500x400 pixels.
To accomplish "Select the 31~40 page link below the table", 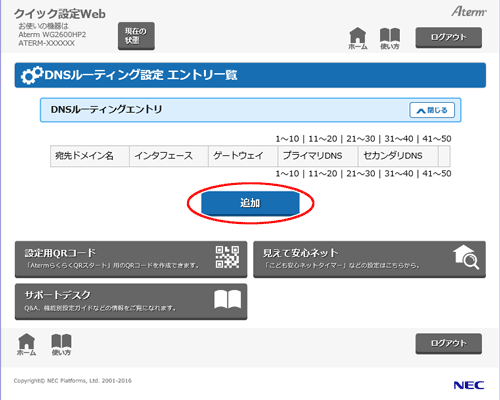I will (399, 174).
